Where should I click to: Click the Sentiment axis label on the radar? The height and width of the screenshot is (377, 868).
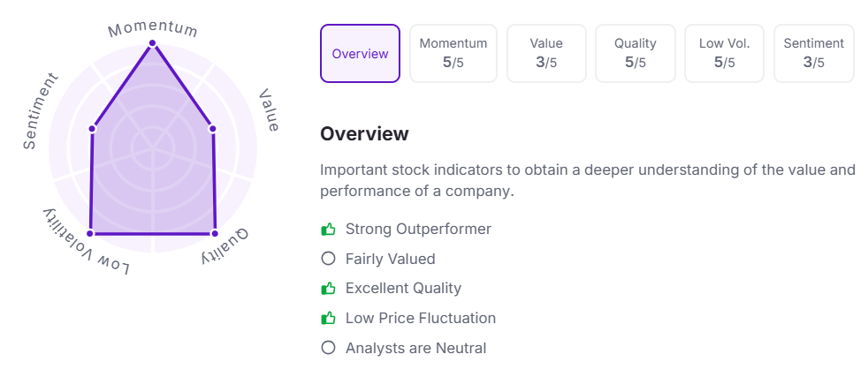(42, 112)
